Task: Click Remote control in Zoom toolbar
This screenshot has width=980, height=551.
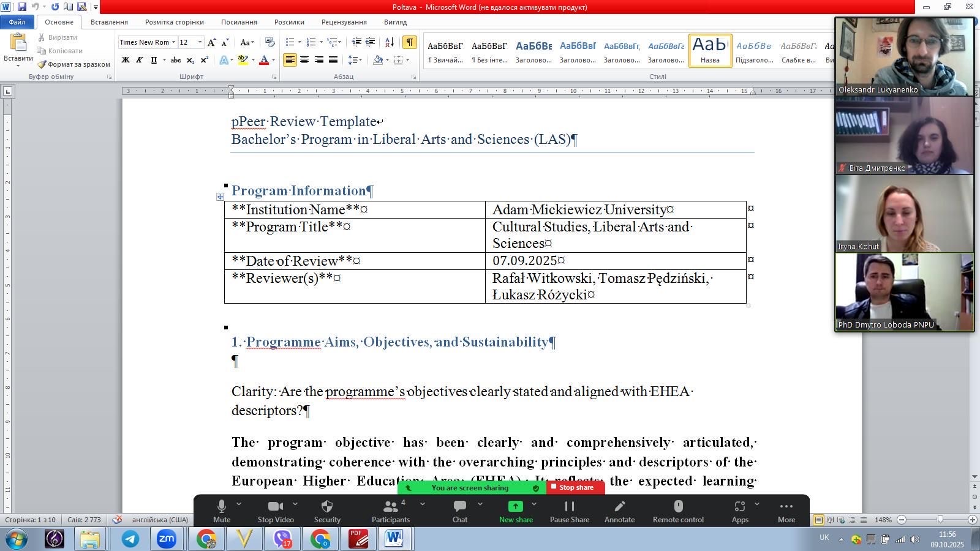Action: 678,511
